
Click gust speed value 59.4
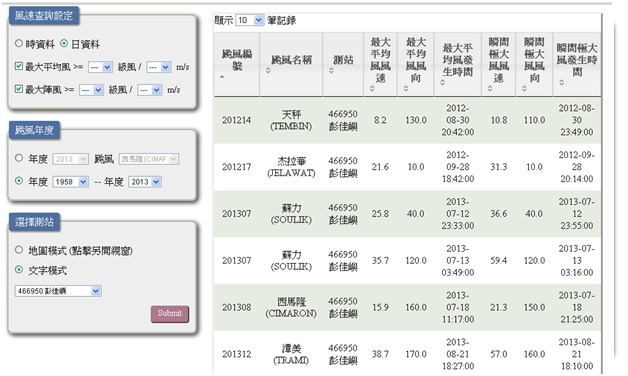coord(499,261)
